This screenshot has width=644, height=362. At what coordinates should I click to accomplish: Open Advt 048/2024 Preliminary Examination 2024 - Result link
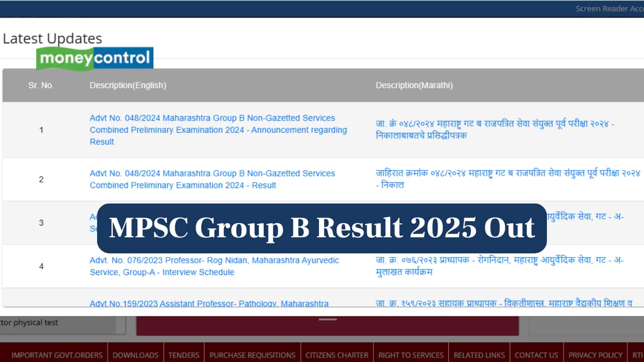(212, 179)
